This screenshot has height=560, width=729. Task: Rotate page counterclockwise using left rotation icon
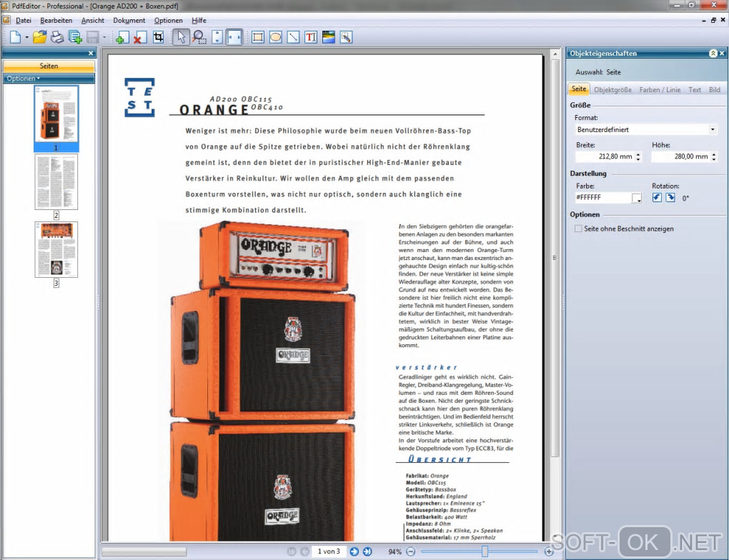pyautogui.click(x=657, y=198)
